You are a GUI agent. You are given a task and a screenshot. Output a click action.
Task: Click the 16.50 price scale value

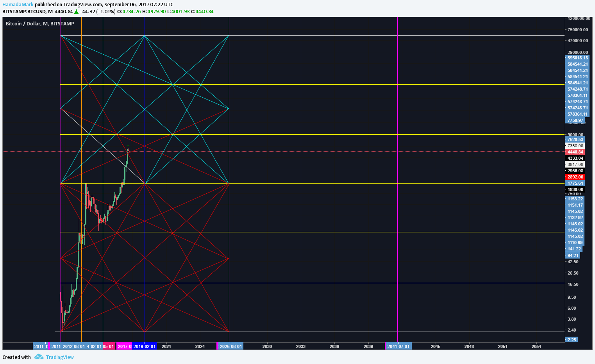(573, 284)
